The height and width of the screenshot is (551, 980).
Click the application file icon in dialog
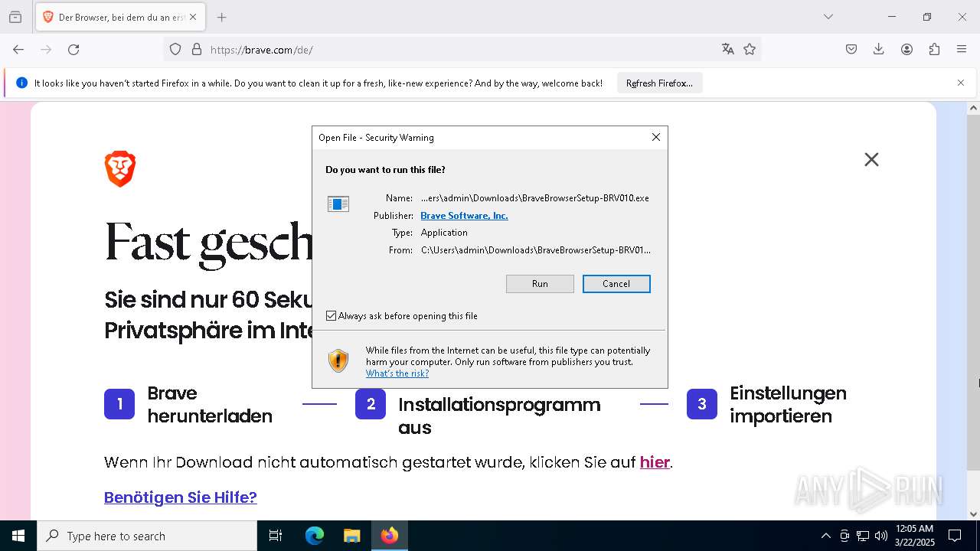pos(338,204)
